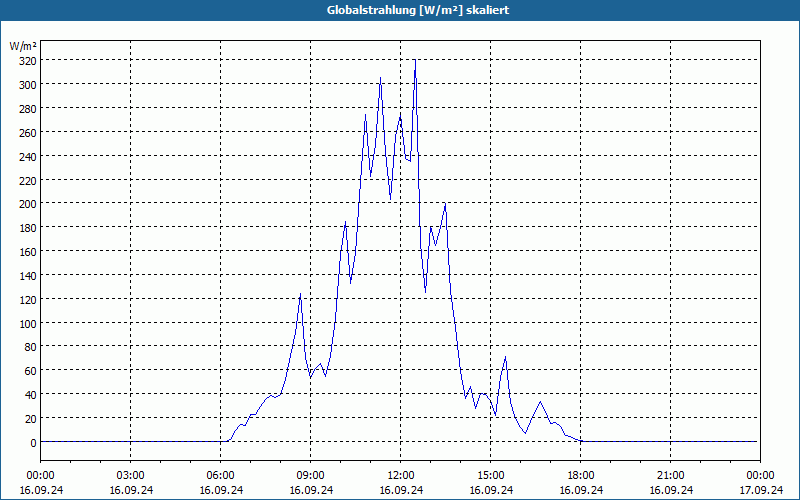Click the 18:00 time axis label
Screen dimensions: 800x500
click(581, 476)
